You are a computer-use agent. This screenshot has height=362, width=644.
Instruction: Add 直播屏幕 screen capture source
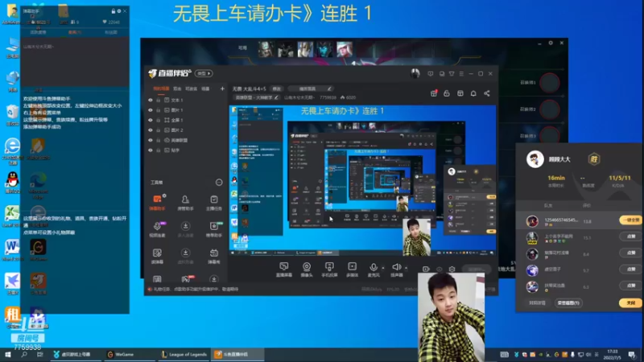click(284, 269)
